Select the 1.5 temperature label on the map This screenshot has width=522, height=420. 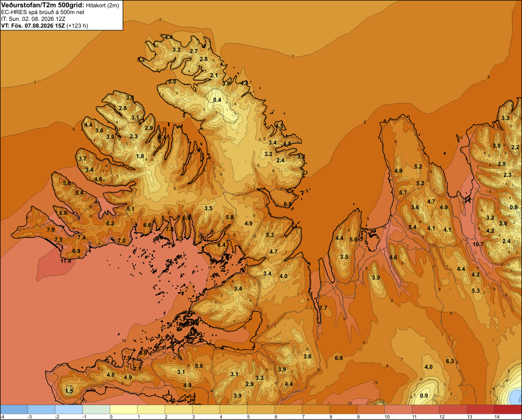69,391
